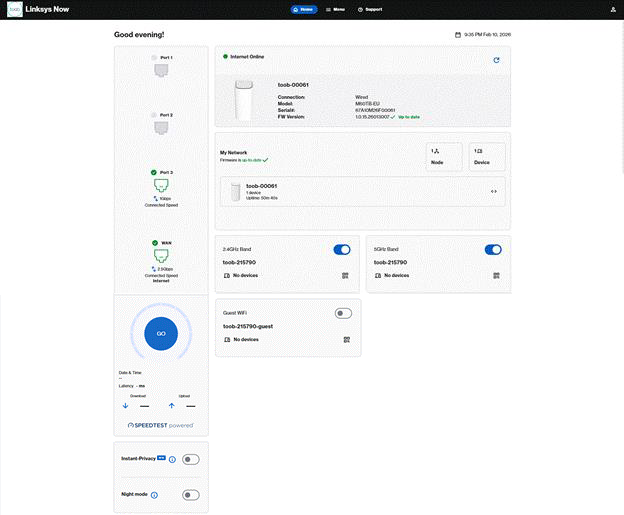
Task: Select the WAN ethernet port icon
Action: tap(161, 256)
